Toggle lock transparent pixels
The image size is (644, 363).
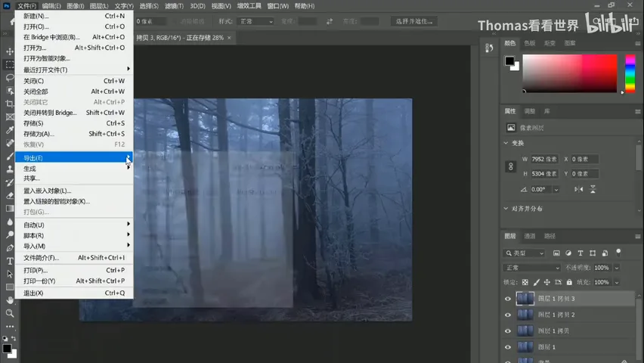pyautogui.click(x=525, y=282)
